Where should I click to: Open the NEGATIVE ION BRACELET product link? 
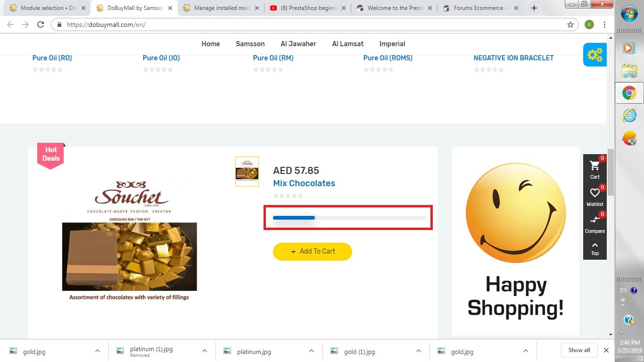[x=513, y=58]
